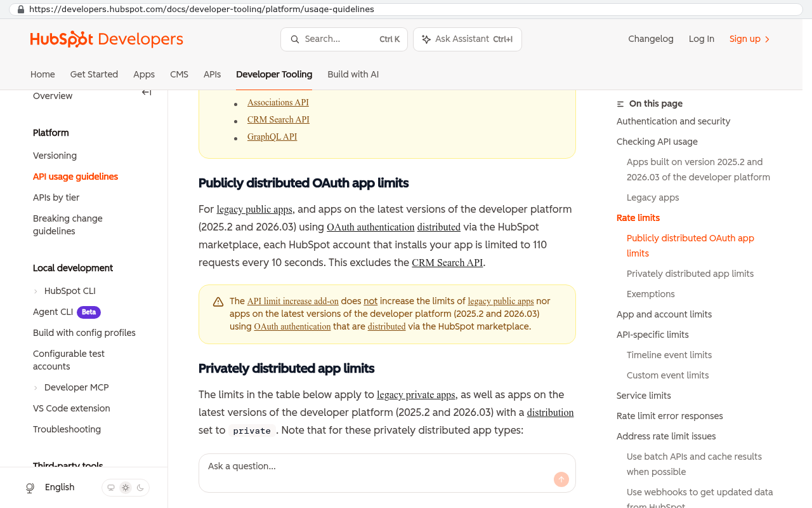812x508 pixels.
Task: Select light theme sun icon
Action: 126,488
